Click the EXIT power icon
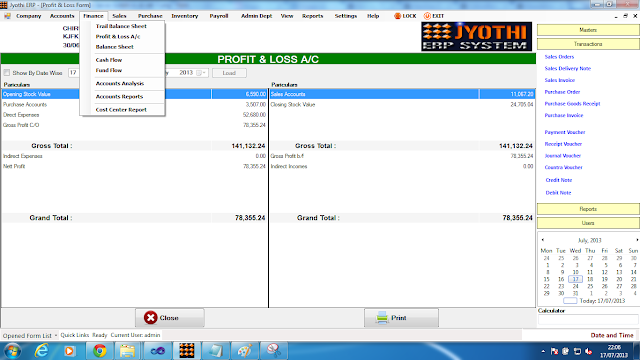 tap(427, 16)
